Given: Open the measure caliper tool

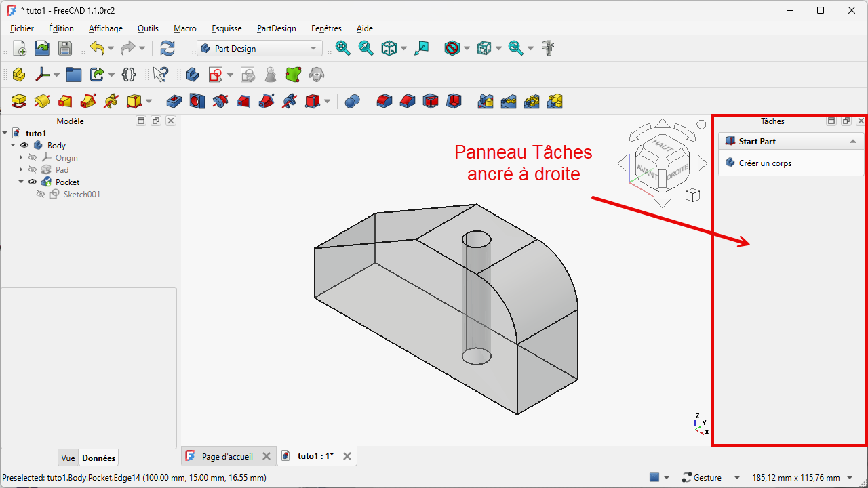Looking at the screenshot, I should tap(549, 48).
